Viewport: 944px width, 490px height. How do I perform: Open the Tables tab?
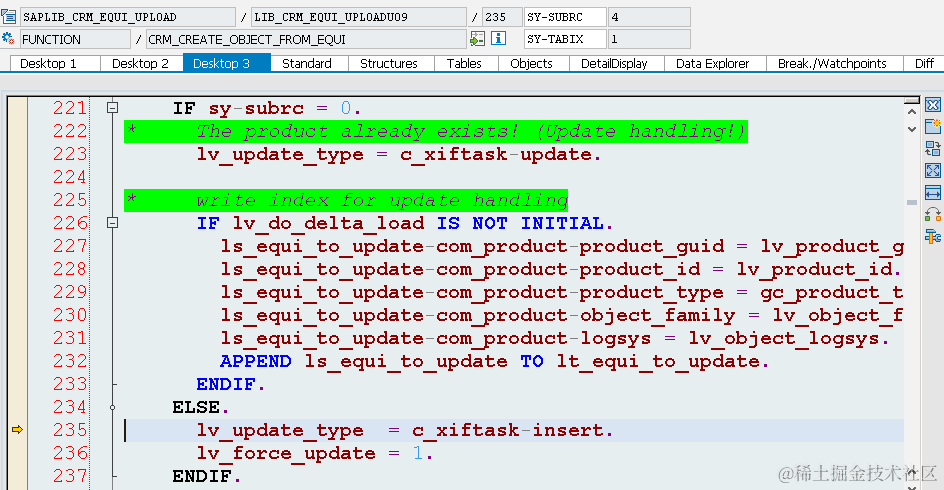[464, 63]
